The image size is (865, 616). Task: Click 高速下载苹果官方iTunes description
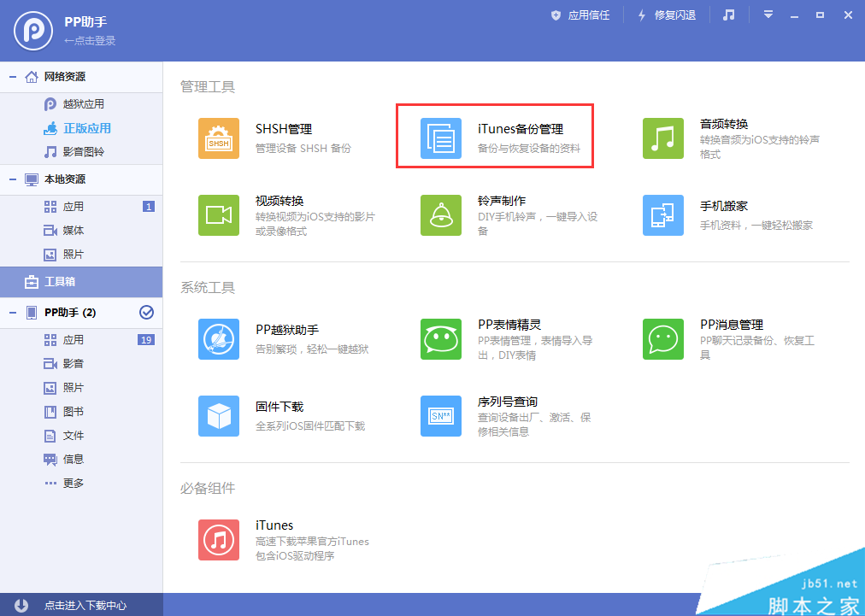click(x=312, y=542)
